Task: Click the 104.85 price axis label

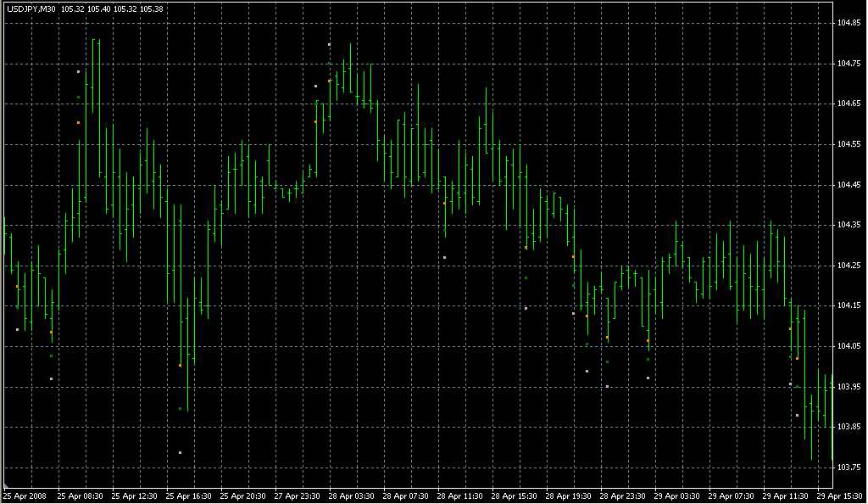Action: click(x=850, y=22)
